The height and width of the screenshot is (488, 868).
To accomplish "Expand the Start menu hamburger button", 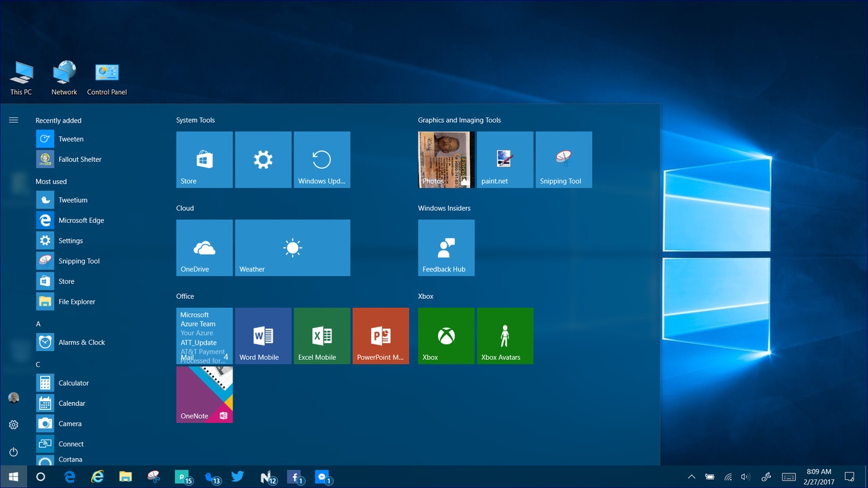I will pos(14,120).
